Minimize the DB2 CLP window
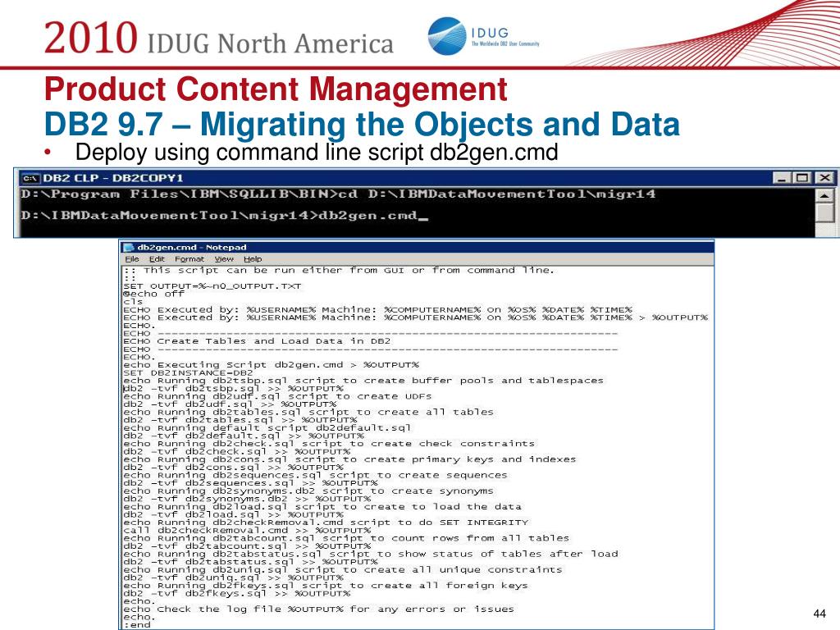 [x=782, y=178]
